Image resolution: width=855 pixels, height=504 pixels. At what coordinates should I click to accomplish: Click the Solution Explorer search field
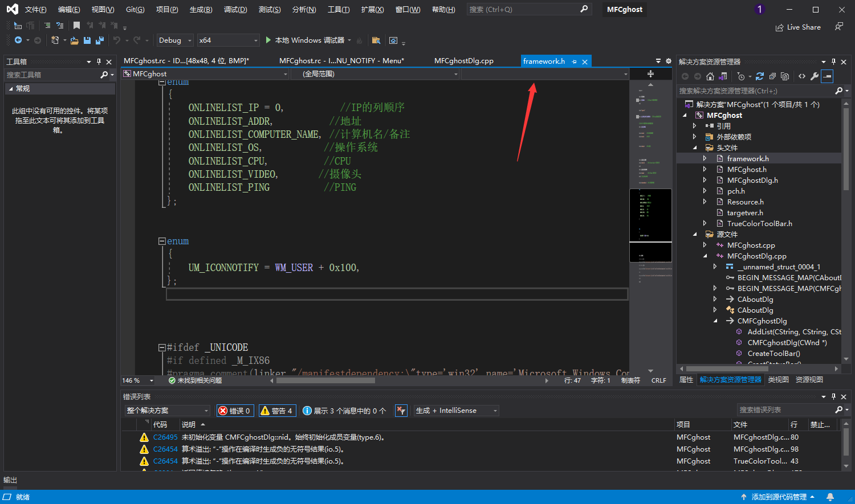[x=755, y=91]
